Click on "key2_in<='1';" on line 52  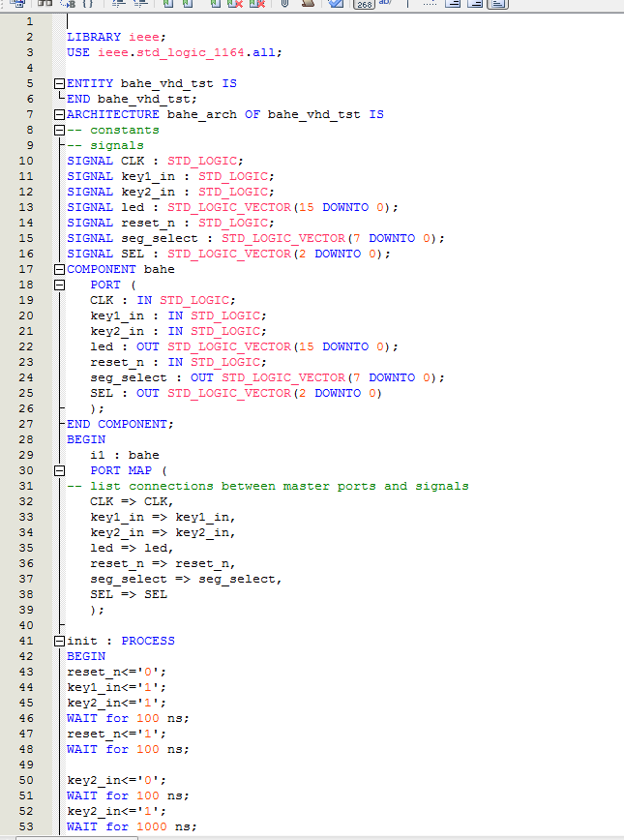coord(116,812)
